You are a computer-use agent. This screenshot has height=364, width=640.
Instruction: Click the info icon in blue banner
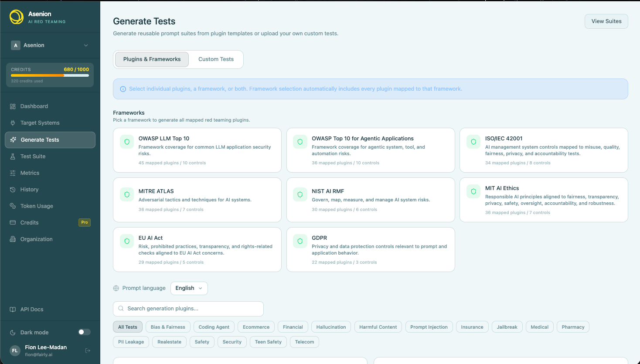(123, 89)
